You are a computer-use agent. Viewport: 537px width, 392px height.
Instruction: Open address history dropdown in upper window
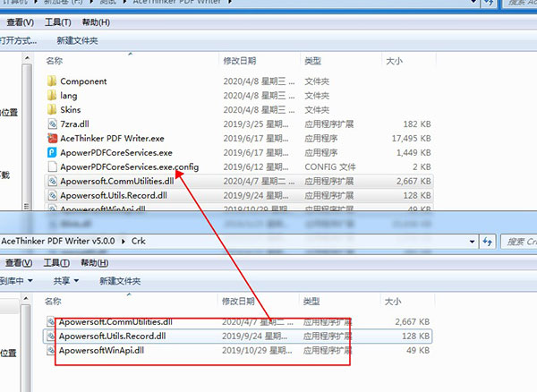[473, 2]
